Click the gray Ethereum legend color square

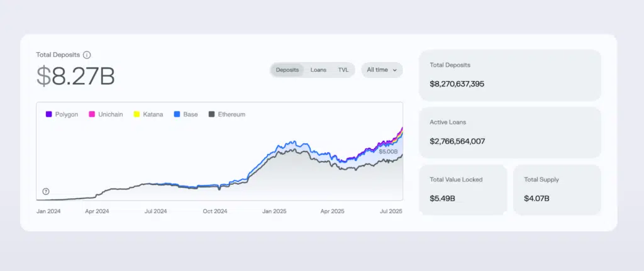coord(211,114)
